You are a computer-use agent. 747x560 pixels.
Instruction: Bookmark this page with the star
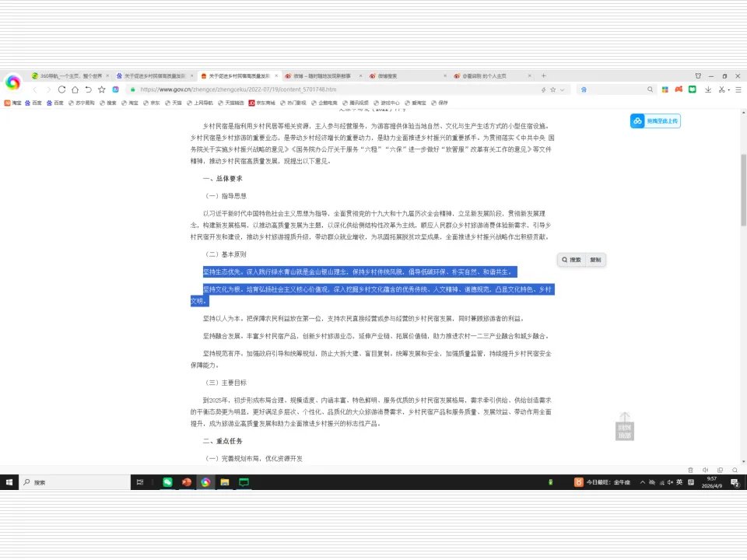pos(552,89)
